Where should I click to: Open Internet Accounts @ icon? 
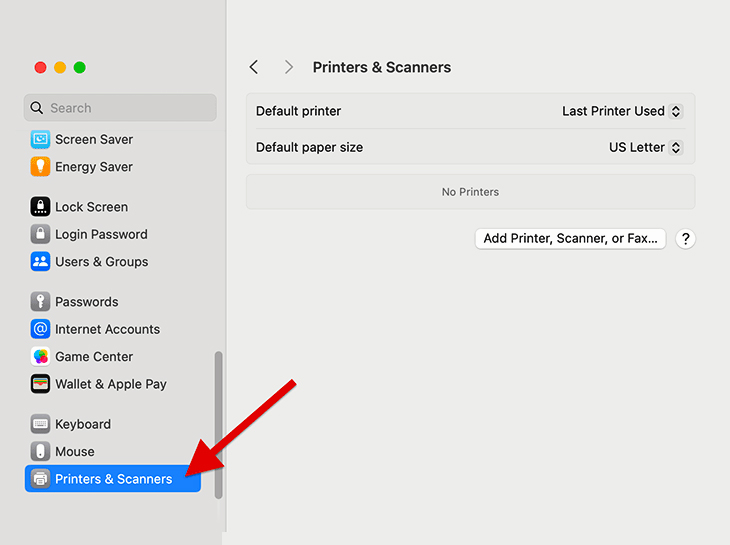(x=40, y=329)
